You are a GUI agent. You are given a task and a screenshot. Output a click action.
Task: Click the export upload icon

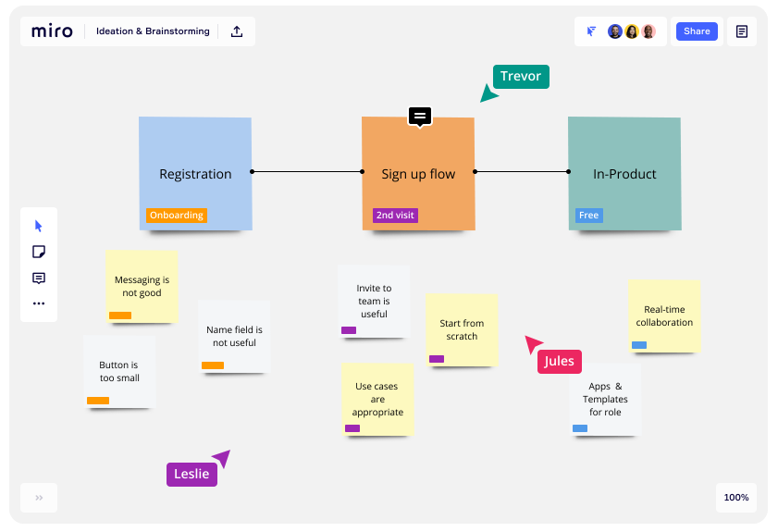pyautogui.click(x=237, y=31)
